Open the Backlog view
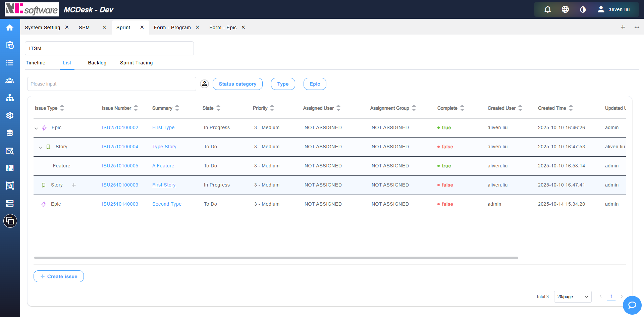Image resolution: width=644 pixels, height=317 pixels. click(x=97, y=63)
